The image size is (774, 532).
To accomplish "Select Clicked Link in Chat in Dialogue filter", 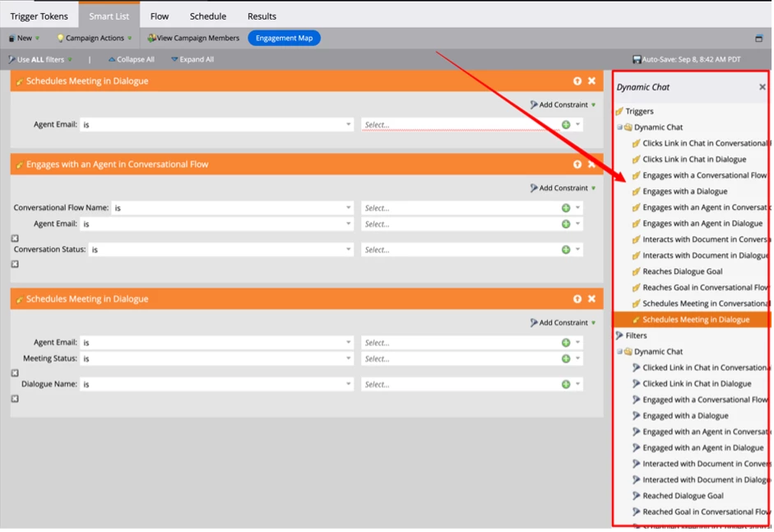I will (x=697, y=384).
